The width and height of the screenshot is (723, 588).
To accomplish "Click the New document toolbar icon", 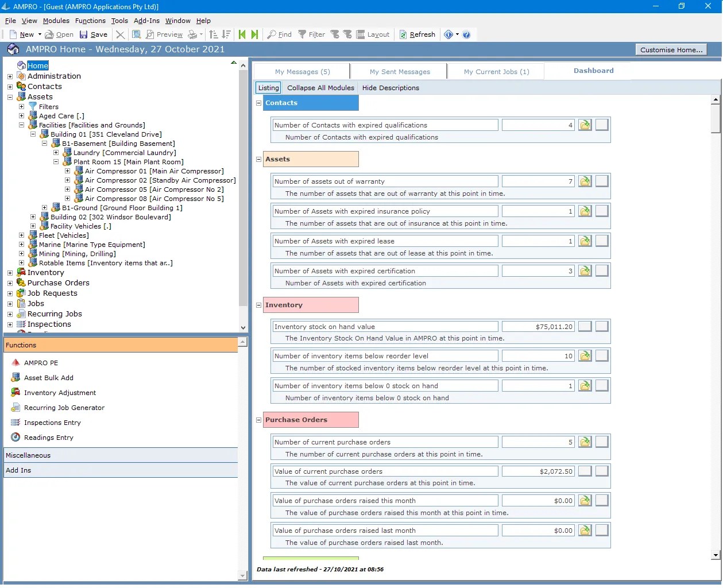I will (x=13, y=34).
